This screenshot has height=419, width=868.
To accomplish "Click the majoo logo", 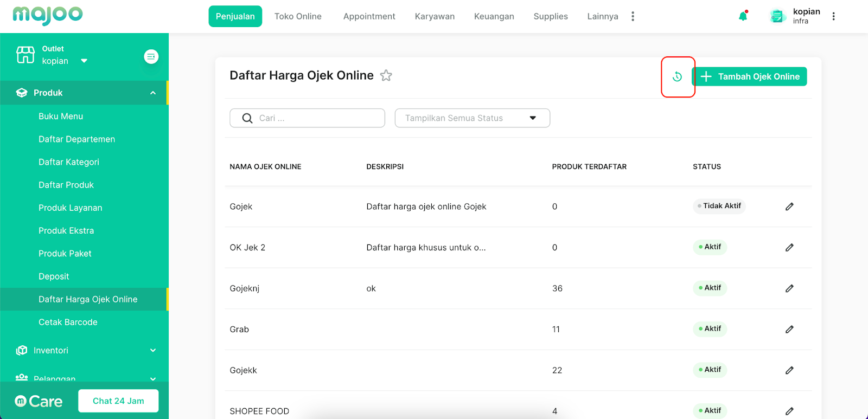I will tap(48, 15).
